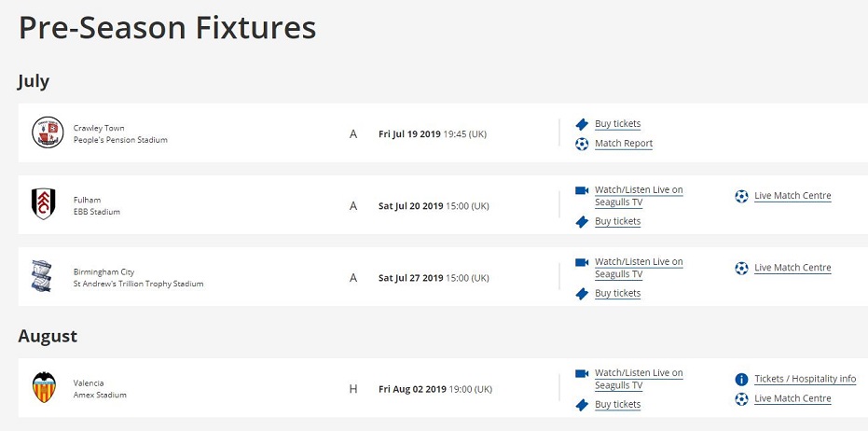This screenshot has width=868, height=431.
Task: Click info icon next to Tickets / Hospitality info
Action: (741, 380)
